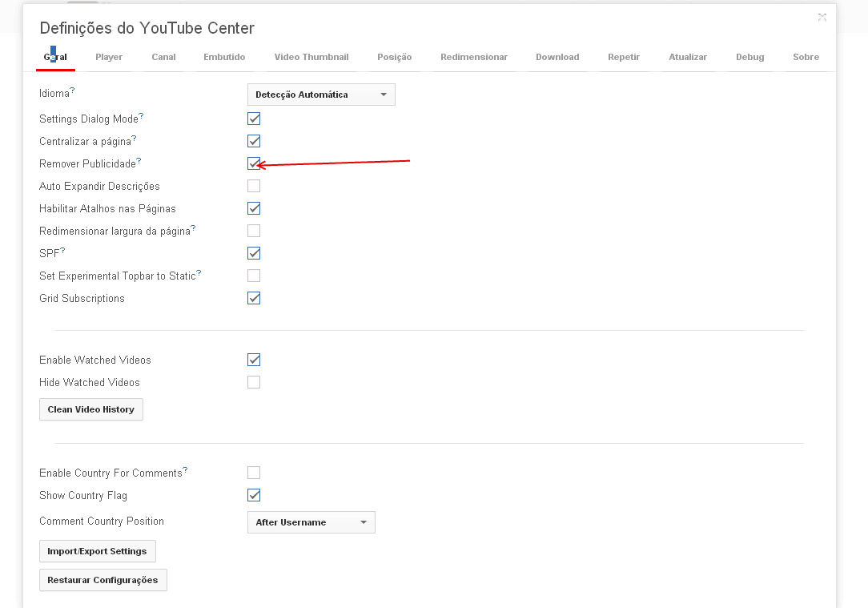This screenshot has height=608, width=868.
Task: Click Clean Video History button
Action: pos(91,409)
